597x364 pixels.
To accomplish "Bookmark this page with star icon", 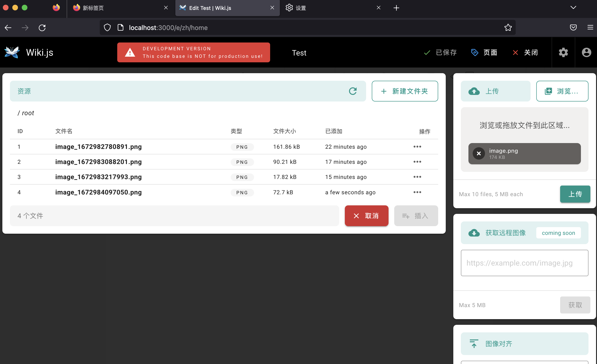I will pyautogui.click(x=508, y=28).
